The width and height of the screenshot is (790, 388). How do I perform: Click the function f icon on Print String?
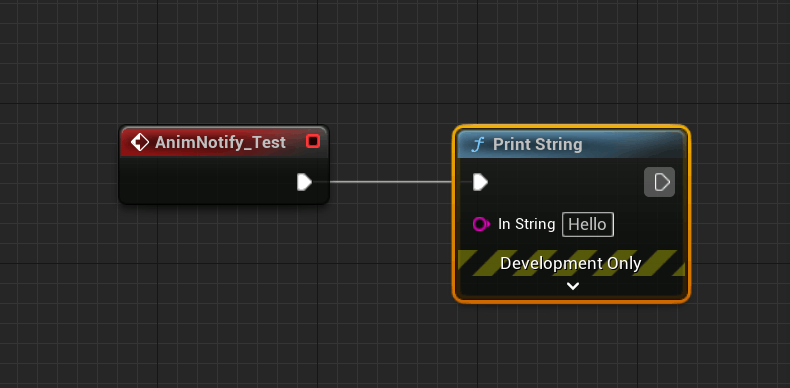pos(477,145)
